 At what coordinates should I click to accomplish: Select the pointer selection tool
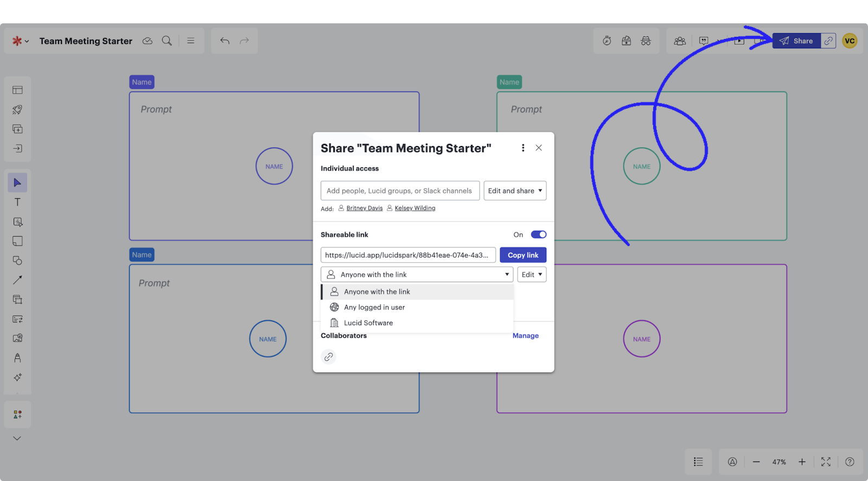click(x=17, y=183)
